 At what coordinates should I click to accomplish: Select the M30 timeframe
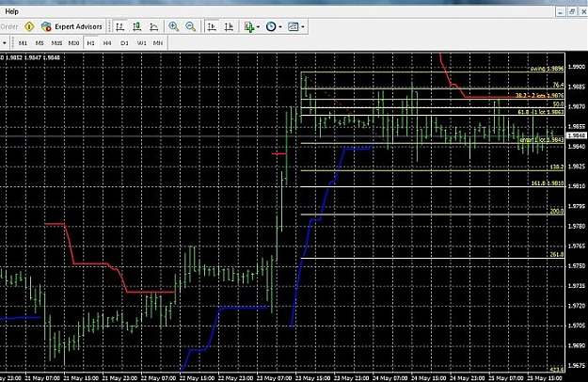coord(73,43)
